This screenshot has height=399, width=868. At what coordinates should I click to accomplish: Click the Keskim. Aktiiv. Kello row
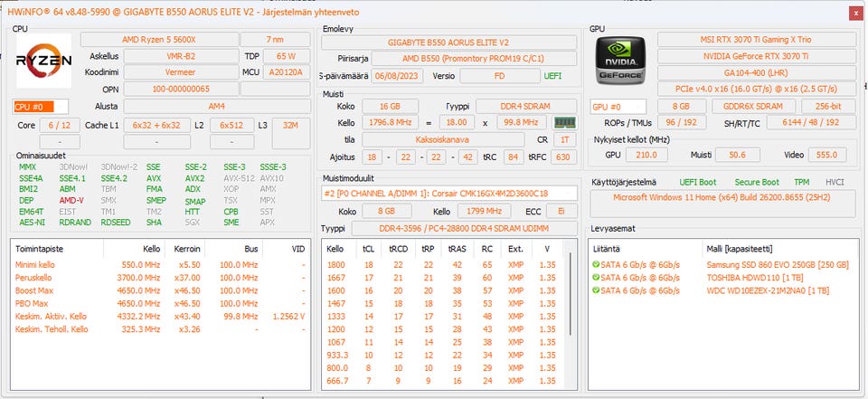coord(161,317)
